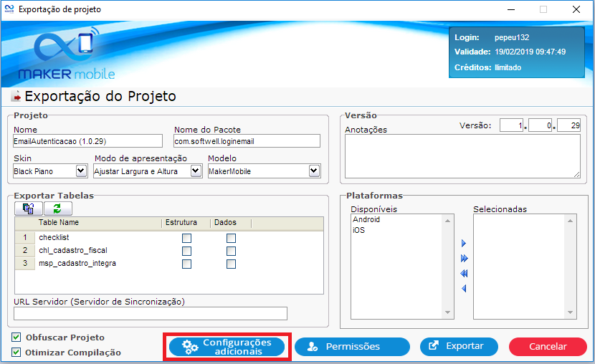Click the export project icon beside title

16,97
